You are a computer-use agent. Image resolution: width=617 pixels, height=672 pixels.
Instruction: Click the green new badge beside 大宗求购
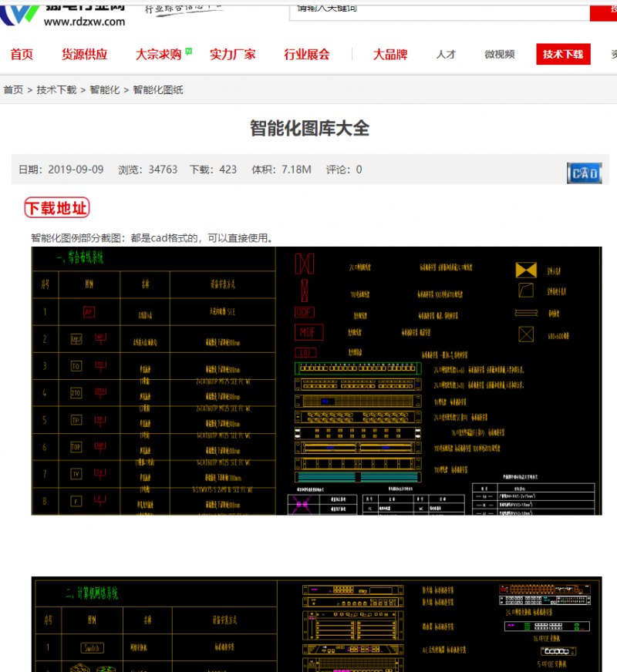click(189, 52)
